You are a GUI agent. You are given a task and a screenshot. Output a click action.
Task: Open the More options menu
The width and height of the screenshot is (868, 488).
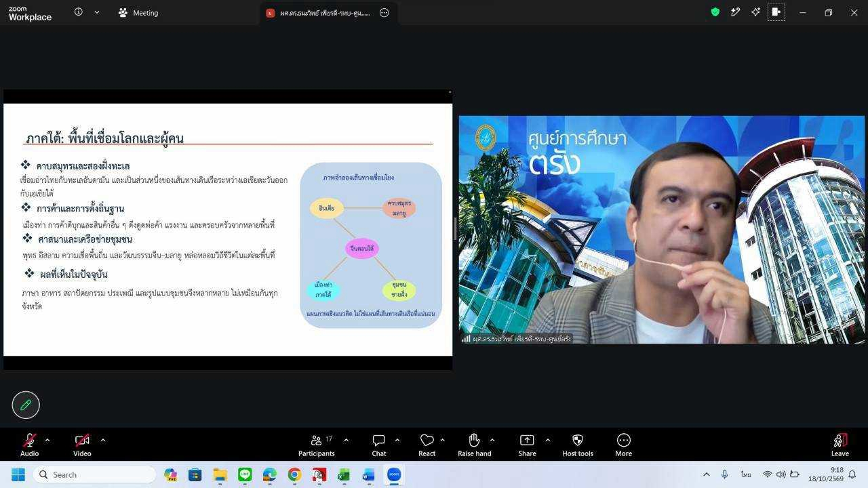(623, 445)
